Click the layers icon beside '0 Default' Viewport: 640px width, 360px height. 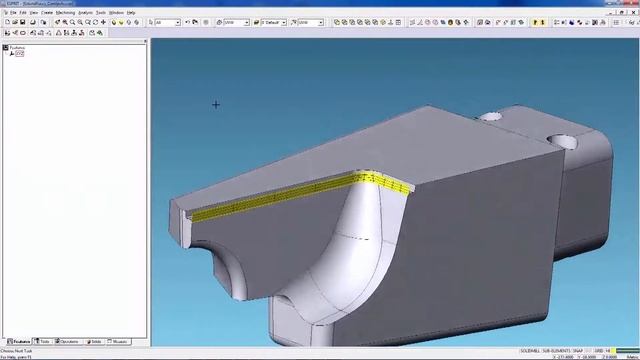[256, 22]
